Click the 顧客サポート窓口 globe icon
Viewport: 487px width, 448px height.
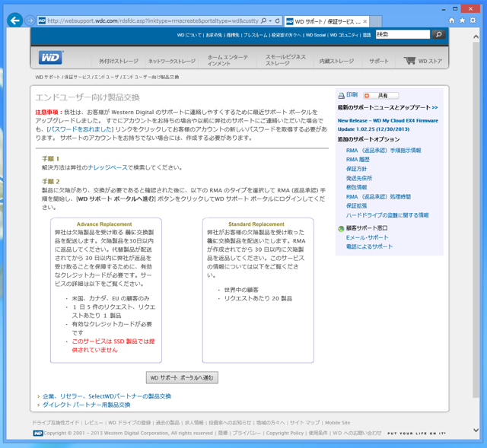point(341,229)
